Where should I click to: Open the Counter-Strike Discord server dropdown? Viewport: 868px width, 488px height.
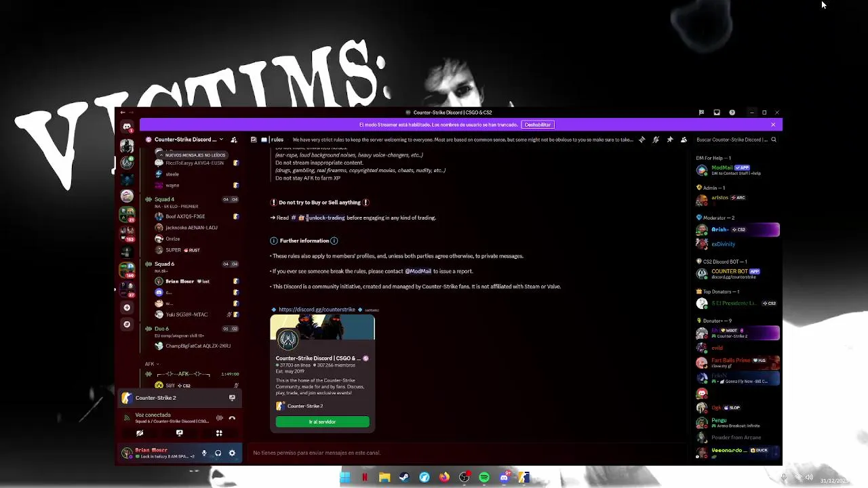pos(184,140)
